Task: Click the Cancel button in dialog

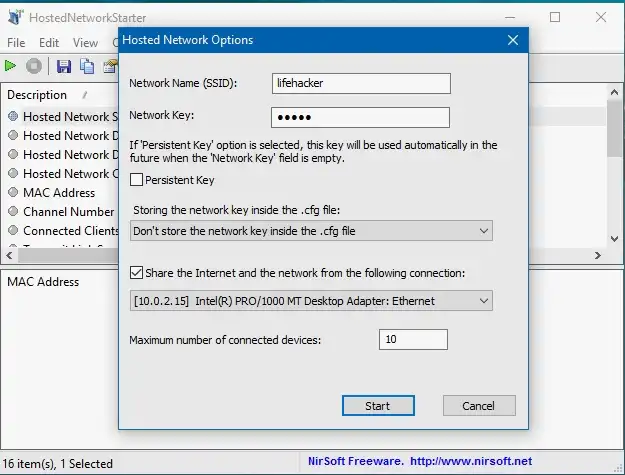Action: pyautogui.click(x=479, y=406)
